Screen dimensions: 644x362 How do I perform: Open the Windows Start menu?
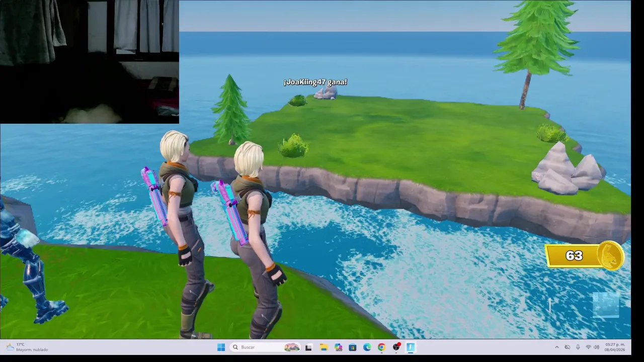click(221, 347)
